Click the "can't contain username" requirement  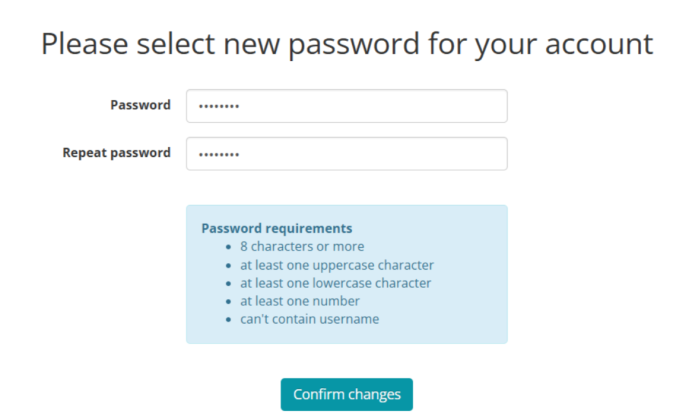point(309,319)
